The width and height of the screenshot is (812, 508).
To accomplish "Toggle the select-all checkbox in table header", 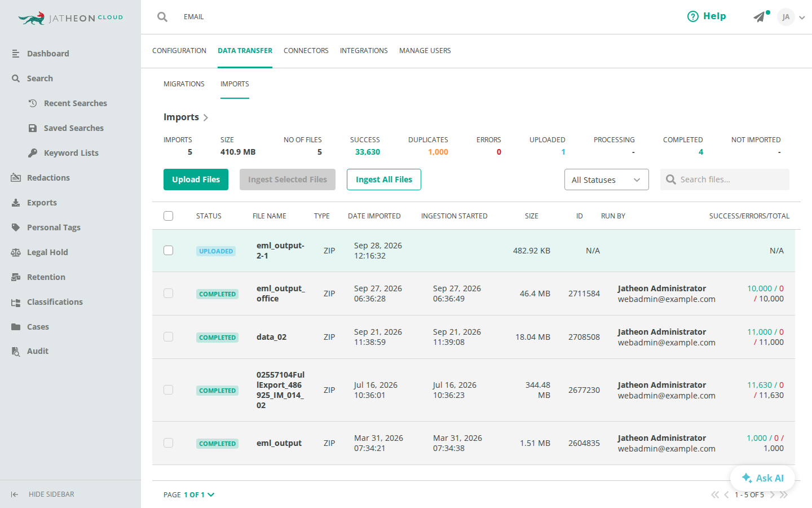I will click(x=168, y=216).
